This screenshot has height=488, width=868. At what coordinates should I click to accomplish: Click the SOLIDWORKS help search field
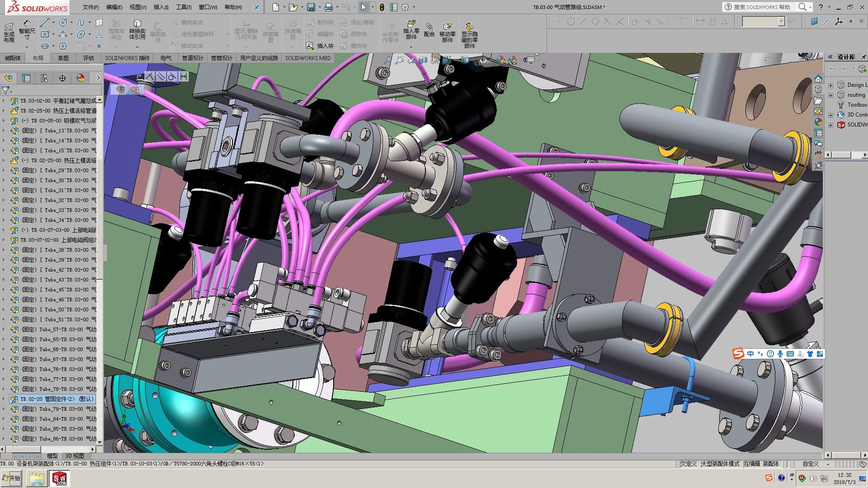point(762,7)
